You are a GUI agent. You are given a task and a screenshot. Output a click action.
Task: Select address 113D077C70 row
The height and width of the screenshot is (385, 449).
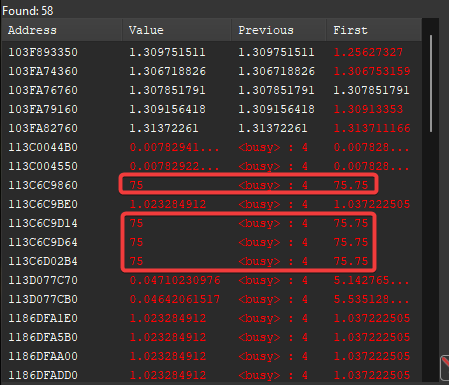click(x=211, y=280)
